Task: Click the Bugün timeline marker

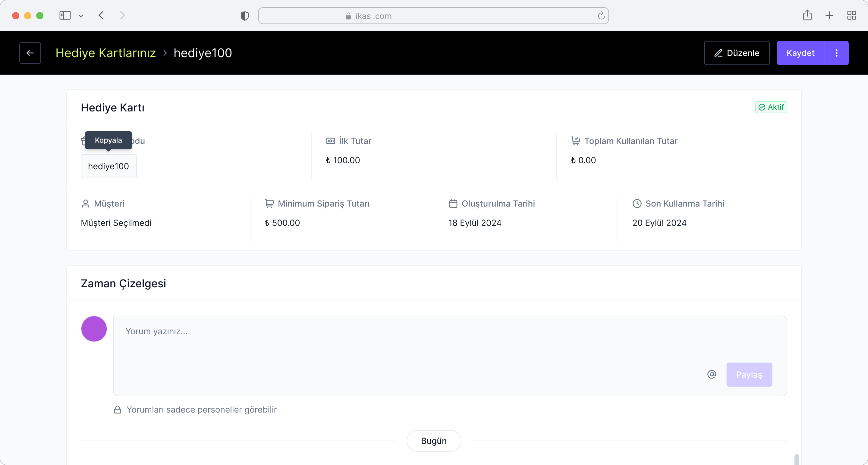Action: click(434, 441)
